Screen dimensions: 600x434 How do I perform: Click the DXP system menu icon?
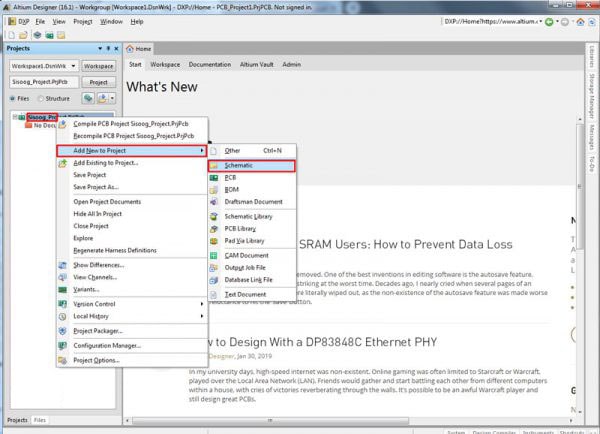(x=12, y=21)
